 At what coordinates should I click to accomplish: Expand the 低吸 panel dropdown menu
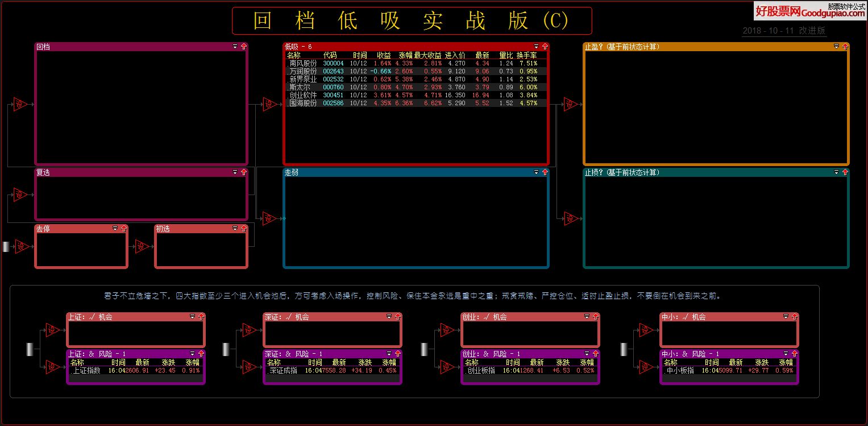536,47
